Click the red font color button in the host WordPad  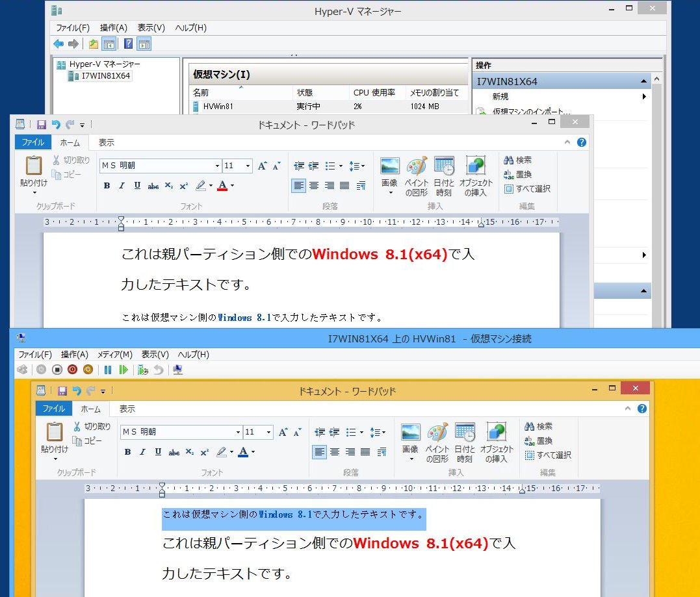click(222, 186)
